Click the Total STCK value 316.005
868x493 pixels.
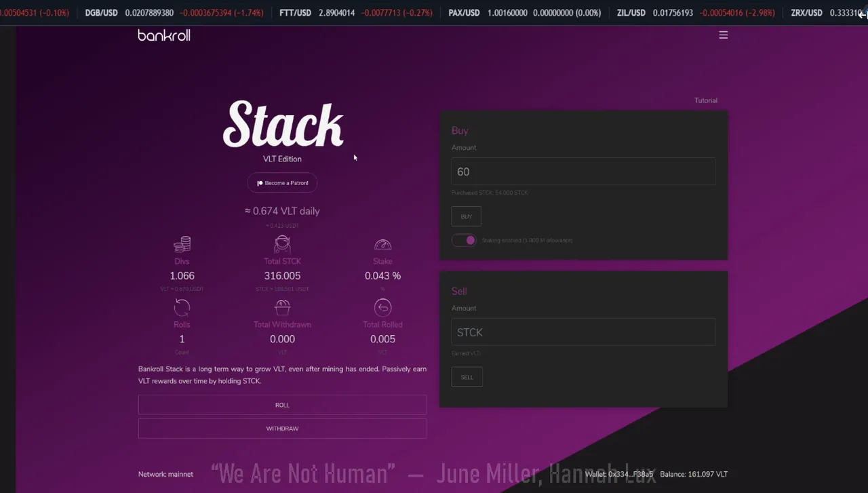pyautogui.click(x=282, y=276)
